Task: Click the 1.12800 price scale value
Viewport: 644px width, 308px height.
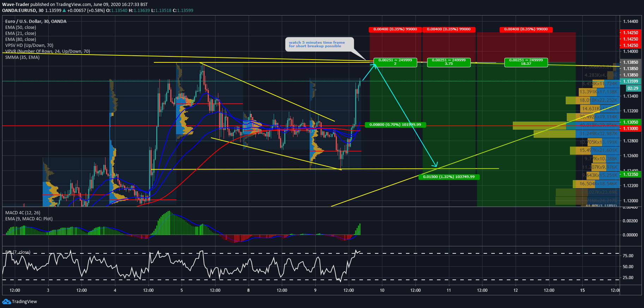Action: (630, 141)
